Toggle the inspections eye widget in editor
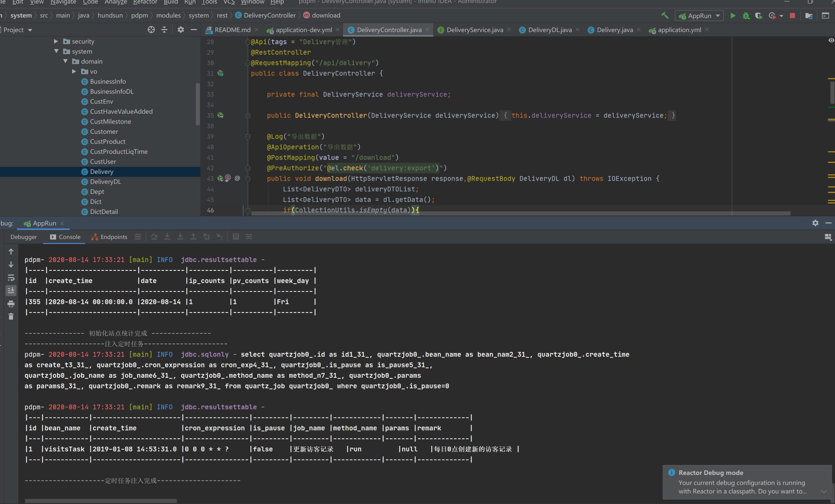Screen dimensions: 835x504 click(x=831, y=40)
